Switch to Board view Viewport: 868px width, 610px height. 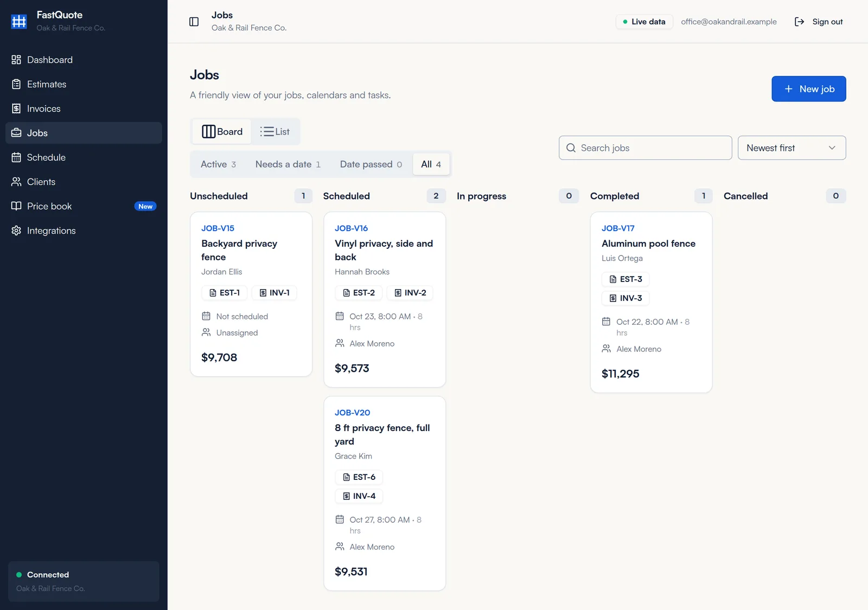coord(222,132)
